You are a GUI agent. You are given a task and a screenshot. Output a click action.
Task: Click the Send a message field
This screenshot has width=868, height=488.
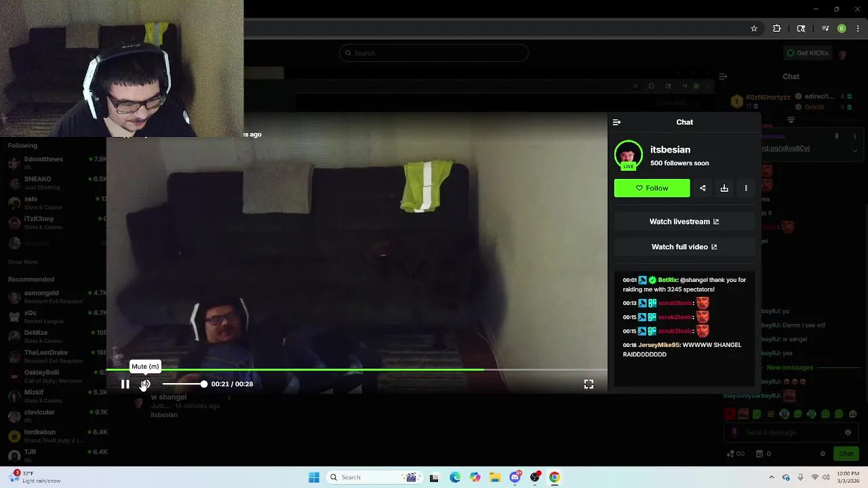790,432
